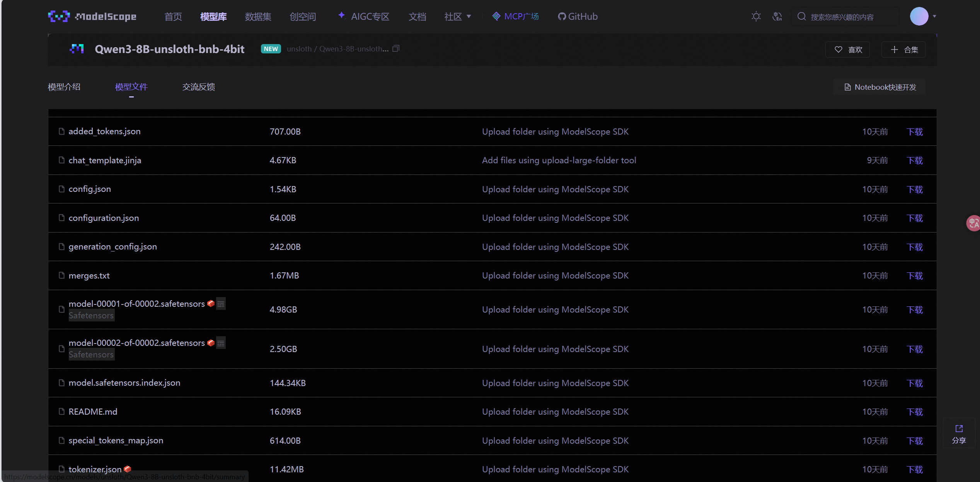Open model-00002-of-00002.safetensors file
The height and width of the screenshot is (482, 980).
136,343
